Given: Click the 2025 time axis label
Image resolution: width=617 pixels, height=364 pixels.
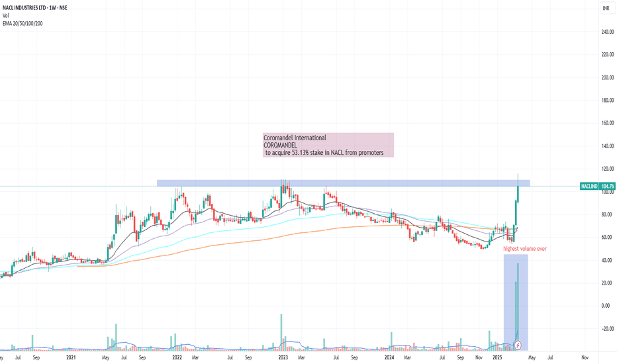Looking at the screenshot, I should coord(497,357).
